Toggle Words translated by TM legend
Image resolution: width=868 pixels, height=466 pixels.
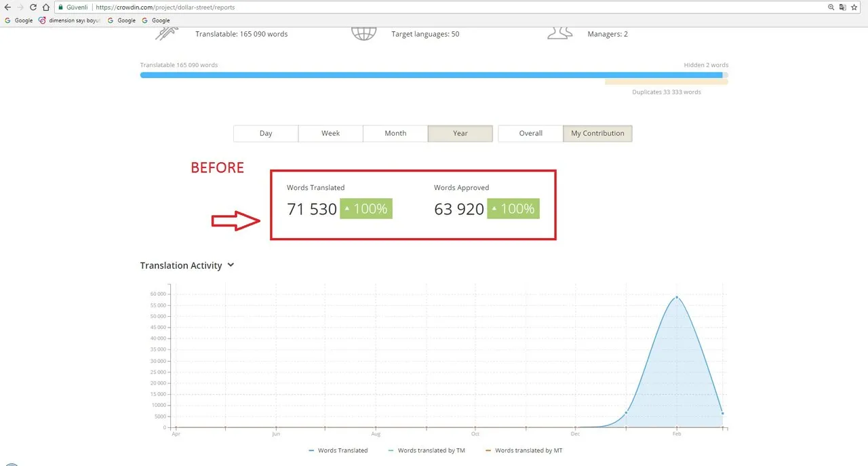click(427, 450)
